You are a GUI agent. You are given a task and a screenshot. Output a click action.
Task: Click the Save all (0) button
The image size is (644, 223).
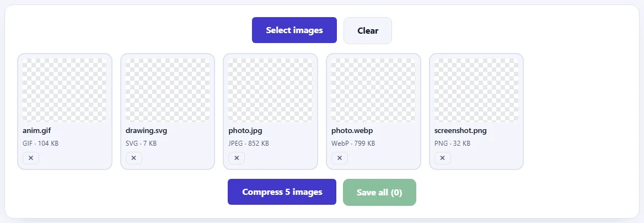pos(379,192)
